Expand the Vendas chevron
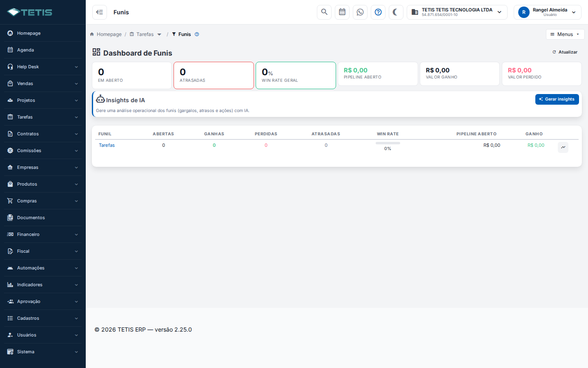 click(76, 83)
